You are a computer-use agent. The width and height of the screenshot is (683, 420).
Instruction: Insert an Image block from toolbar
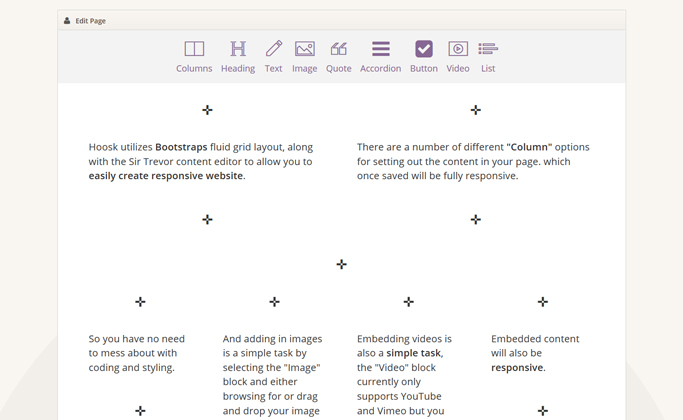305,56
